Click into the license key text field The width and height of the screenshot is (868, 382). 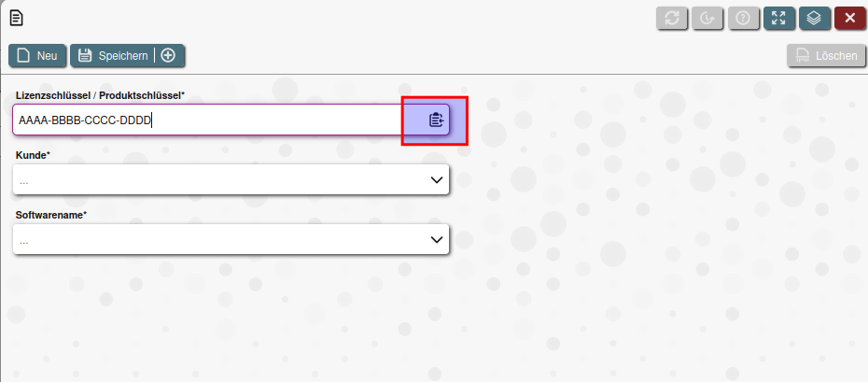pyautogui.click(x=205, y=120)
